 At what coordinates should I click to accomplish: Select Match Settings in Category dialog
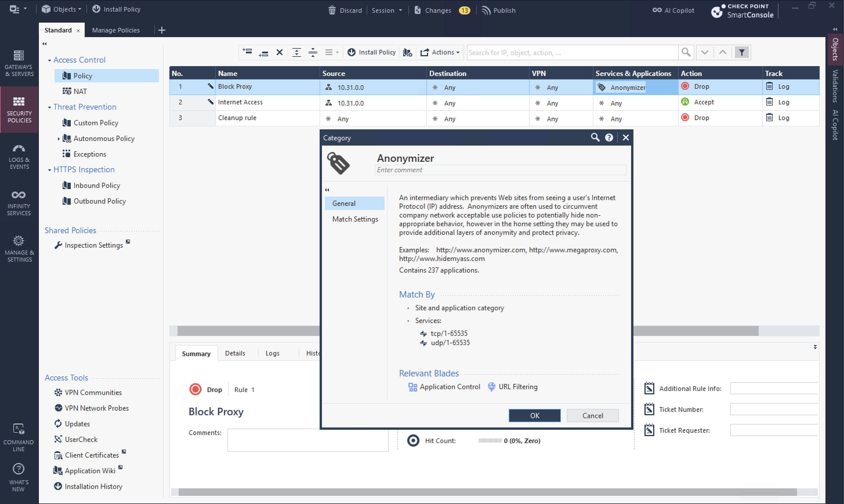point(355,219)
